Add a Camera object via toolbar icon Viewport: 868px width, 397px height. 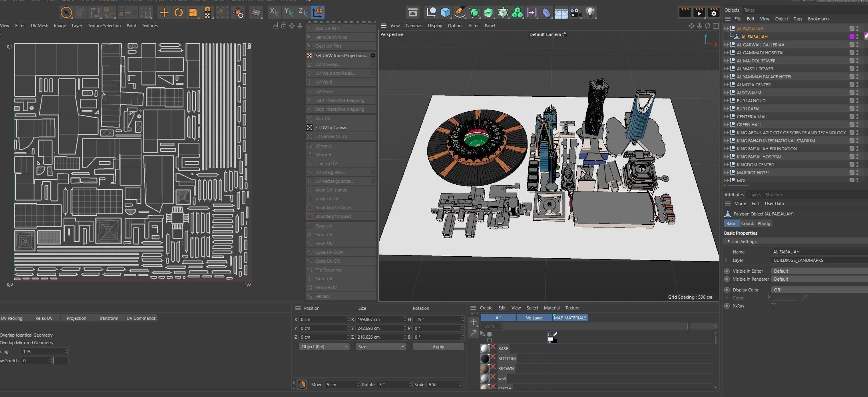[x=575, y=13]
